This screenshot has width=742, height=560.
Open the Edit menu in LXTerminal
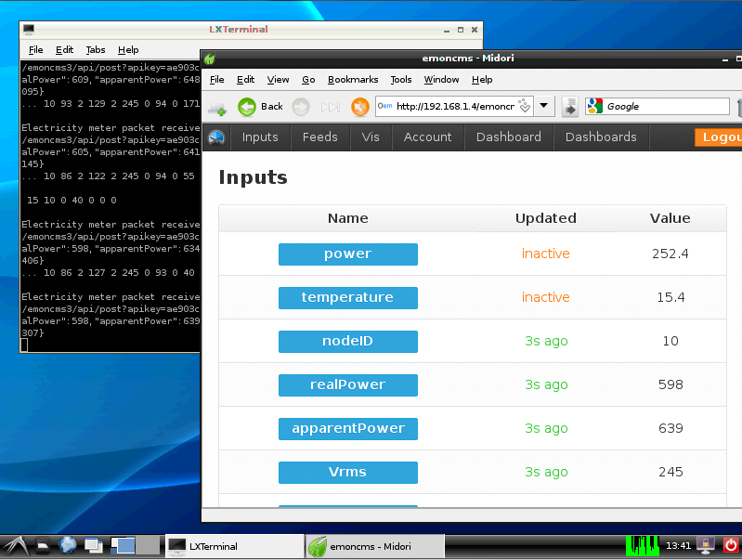pyautogui.click(x=64, y=50)
